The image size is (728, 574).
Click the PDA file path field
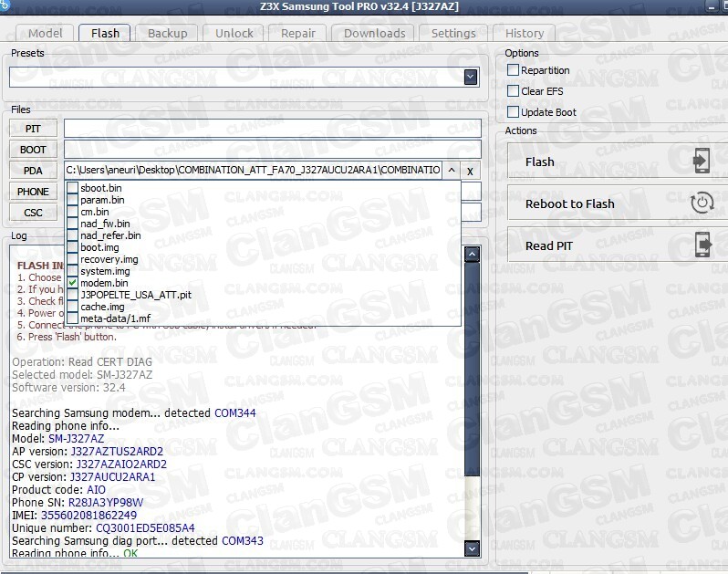[x=254, y=170]
